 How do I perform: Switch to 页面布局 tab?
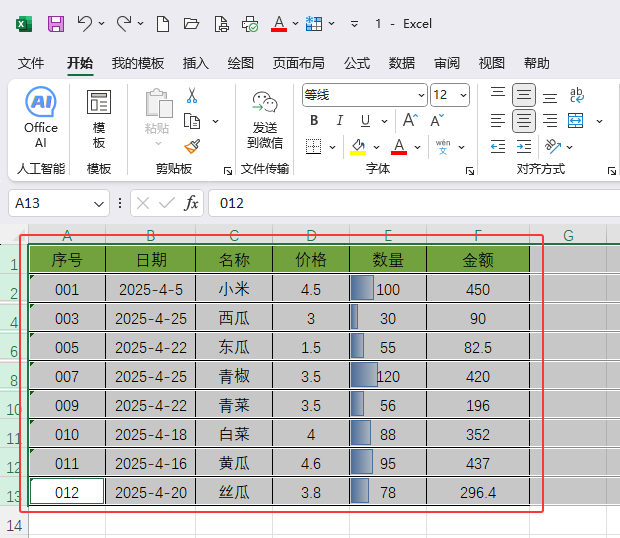coord(299,63)
